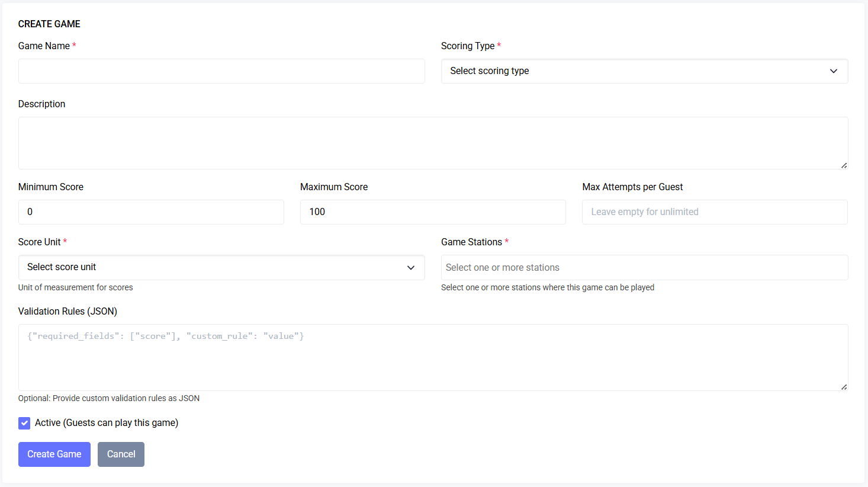Click the Create Game button
This screenshot has width=868, height=487.
[54, 454]
